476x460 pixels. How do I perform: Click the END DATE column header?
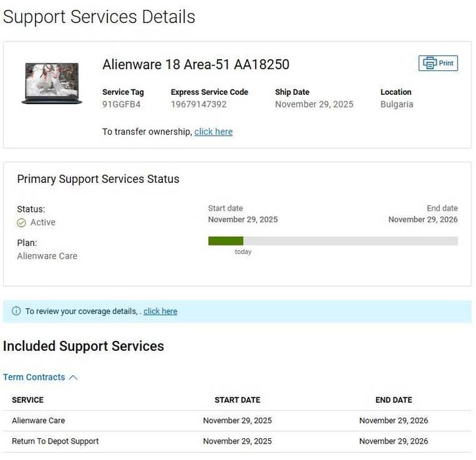point(393,399)
